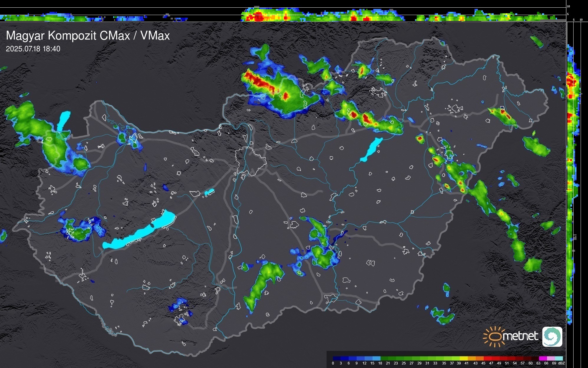Click the metnet wordmark text
Viewport: 588px width, 368px height.
tap(520, 336)
